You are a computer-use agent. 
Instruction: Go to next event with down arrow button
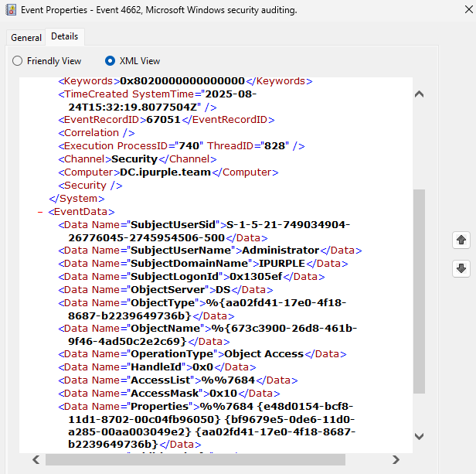(461, 268)
